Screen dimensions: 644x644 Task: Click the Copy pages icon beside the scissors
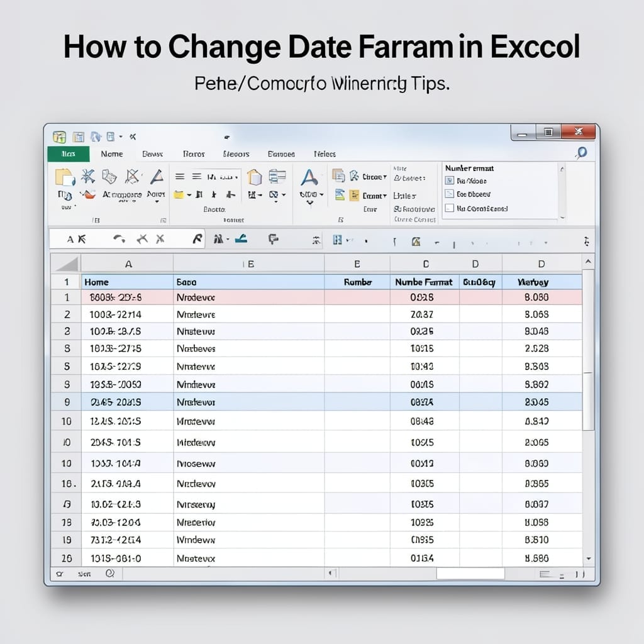[x=109, y=177]
